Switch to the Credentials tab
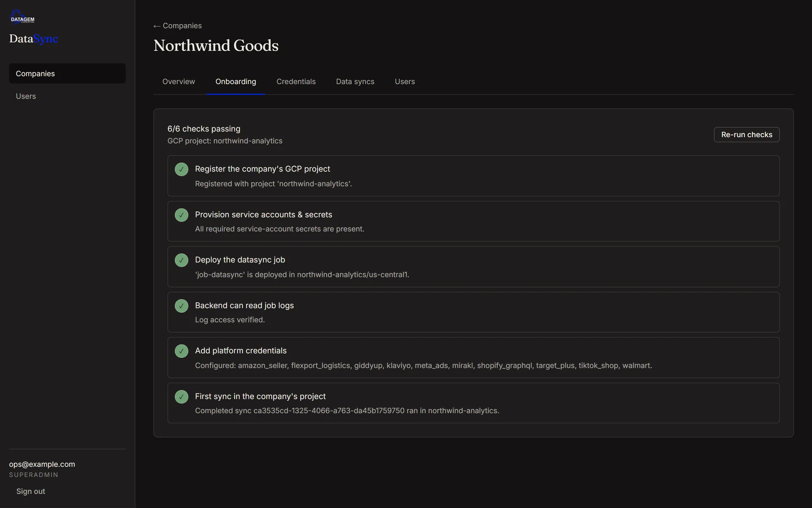812x508 pixels. 296,82
